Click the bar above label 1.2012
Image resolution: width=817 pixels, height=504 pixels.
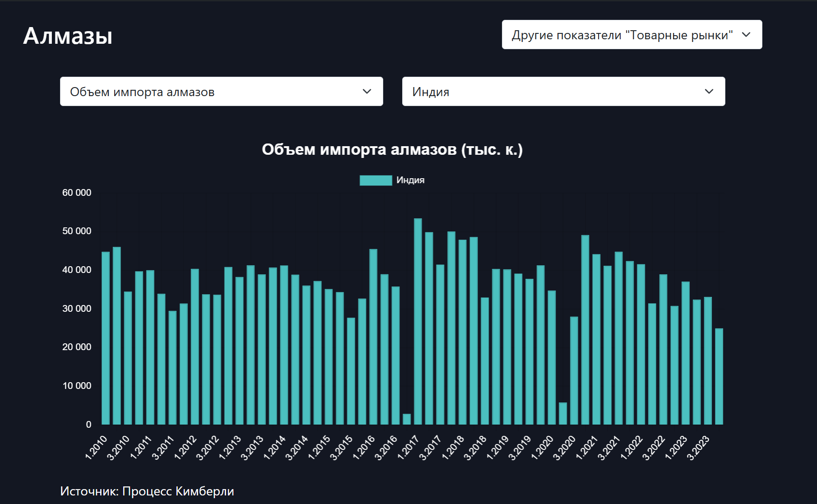point(195,347)
